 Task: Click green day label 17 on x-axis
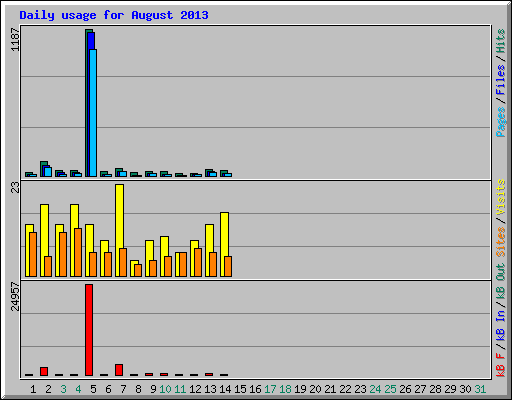pos(270,389)
